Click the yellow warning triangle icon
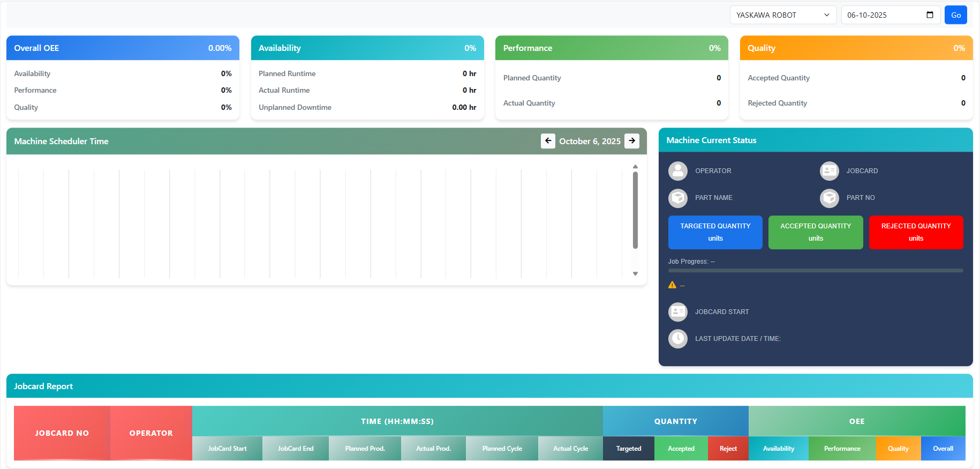Image resolution: width=980 pixels, height=469 pixels. (672, 285)
